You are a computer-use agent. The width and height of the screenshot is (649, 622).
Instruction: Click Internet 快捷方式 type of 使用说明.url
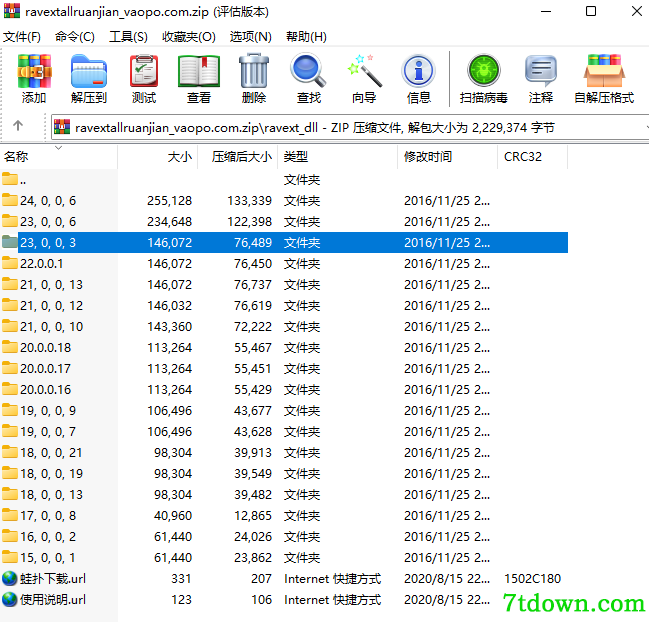click(332, 600)
